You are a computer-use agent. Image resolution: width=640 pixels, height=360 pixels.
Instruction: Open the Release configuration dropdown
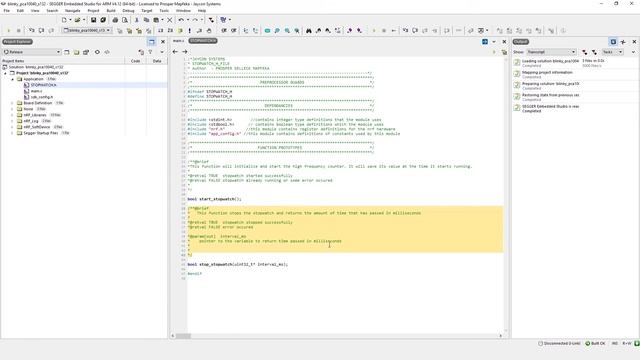(x=32, y=52)
